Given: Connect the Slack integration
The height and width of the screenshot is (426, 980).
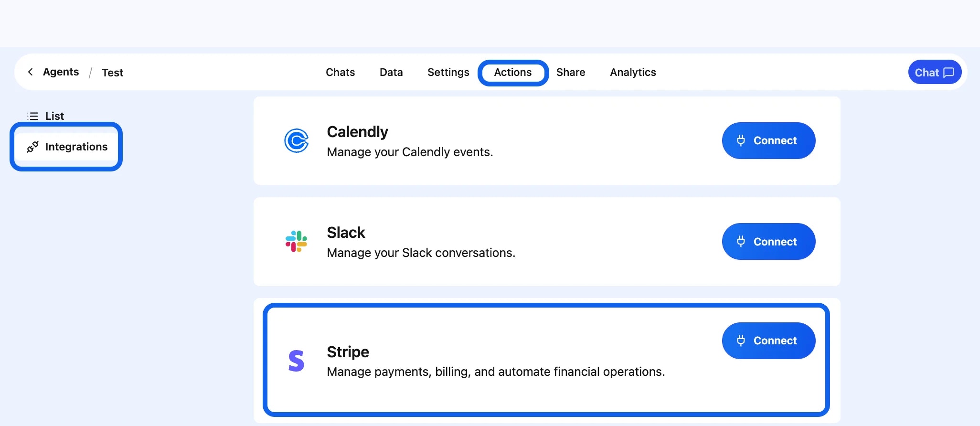Looking at the screenshot, I should point(768,241).
